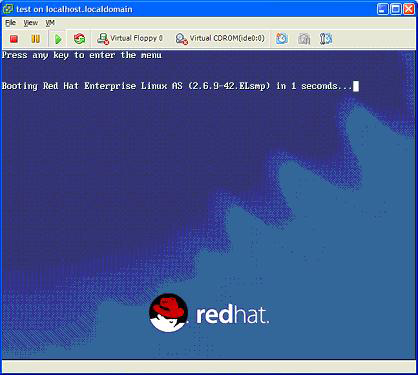This screenshot has width=418, height=375.
Task: Click the window icon in title bar
Action: (x=8, y=9)
